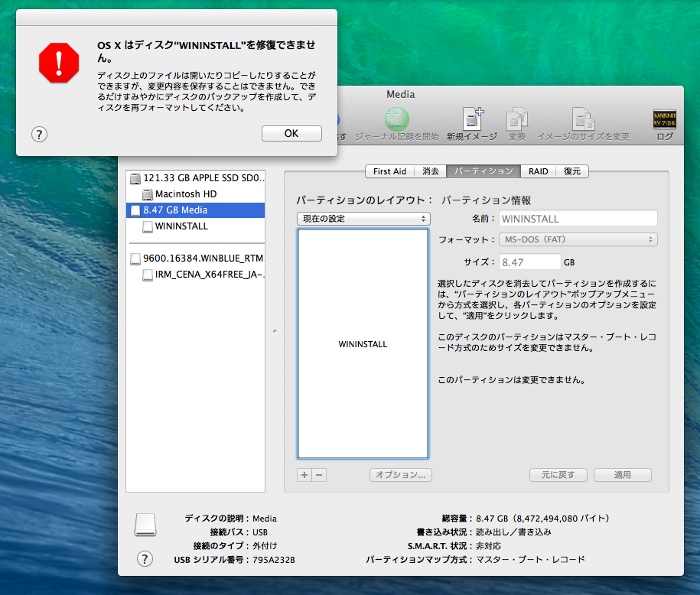Click the help button at the window's bottom left
Screen dimensions: 700x595
coord(145,559)
